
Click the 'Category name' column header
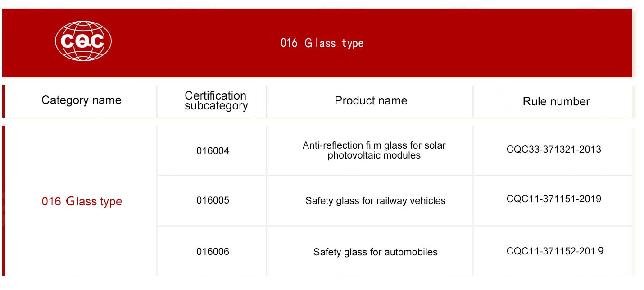coord(82,100)
